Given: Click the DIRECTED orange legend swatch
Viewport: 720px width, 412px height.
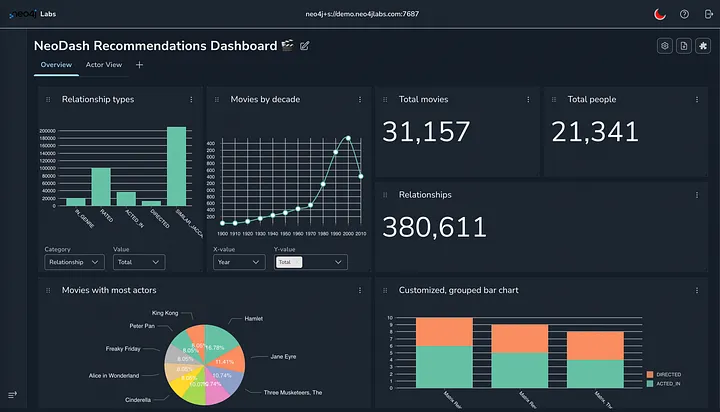Looking at the screenshot, I should (x=650, y=375).
